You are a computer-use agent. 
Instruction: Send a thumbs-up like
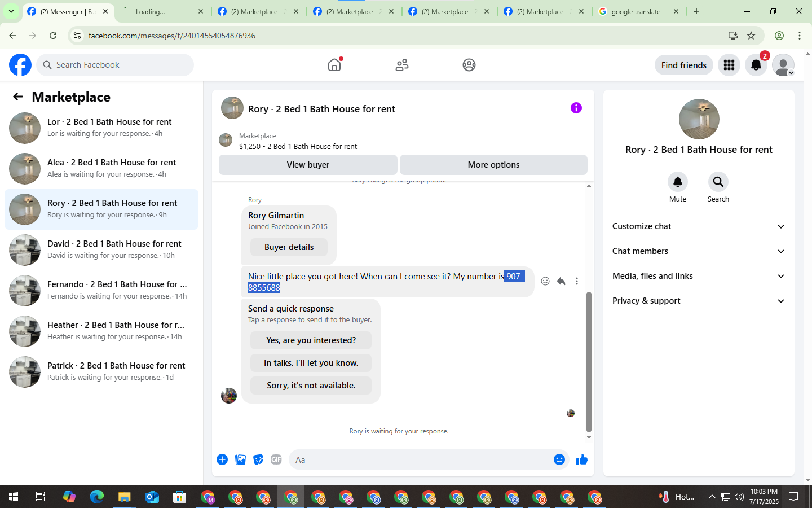pos(582,459)
